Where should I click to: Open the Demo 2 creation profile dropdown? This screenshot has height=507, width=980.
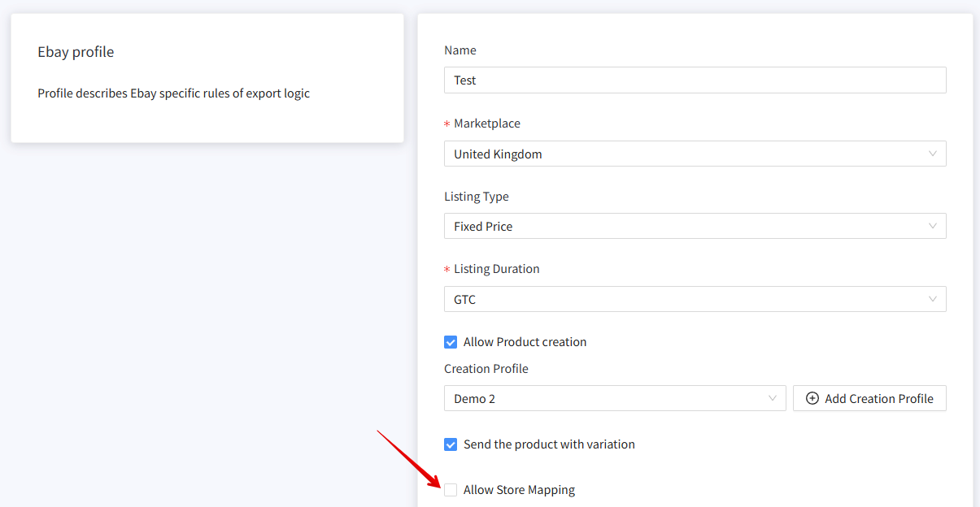pos(615,398)
